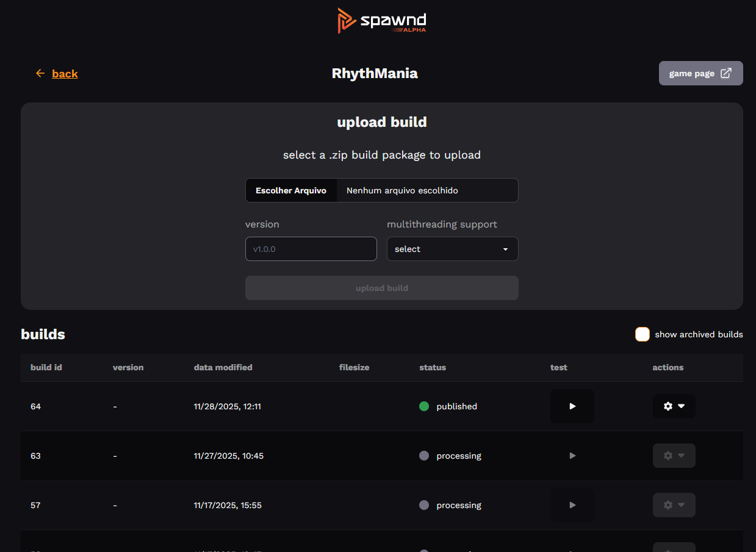
Task: Go back using the back link
Action: tap(57, 74)
